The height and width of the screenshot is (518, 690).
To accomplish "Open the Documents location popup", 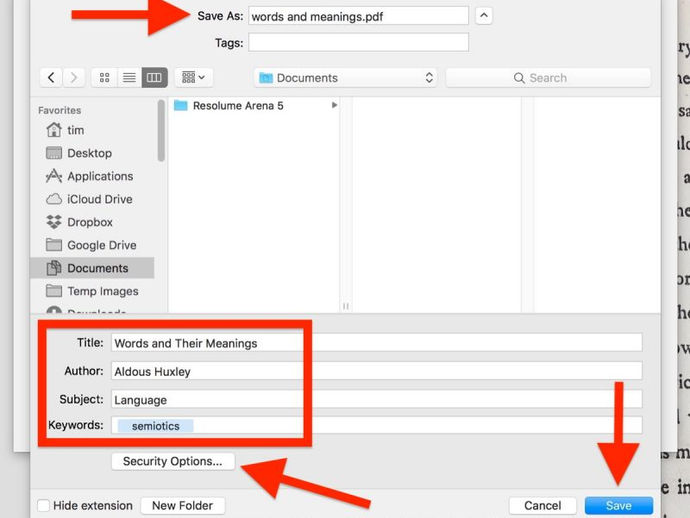I will (x=346, y=78).
